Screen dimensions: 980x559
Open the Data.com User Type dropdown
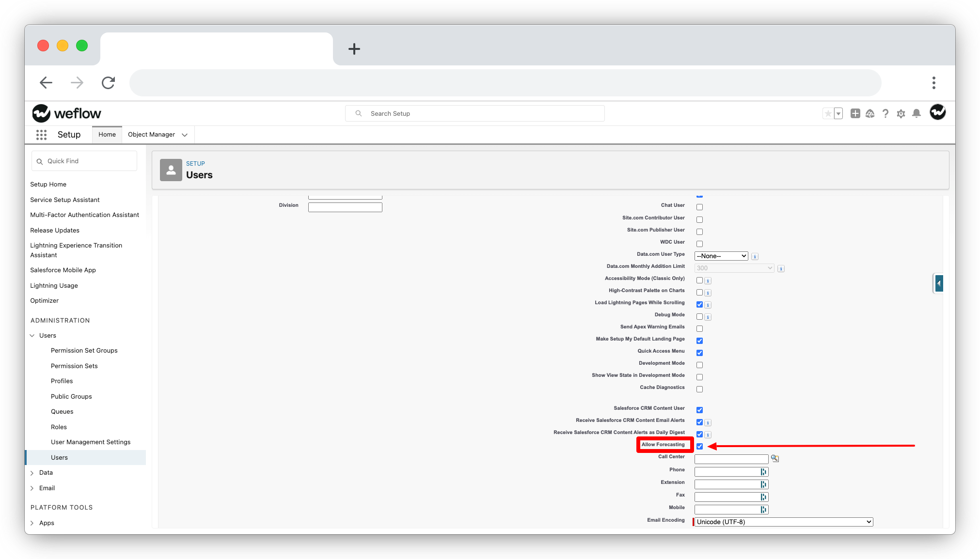[721, 256]
